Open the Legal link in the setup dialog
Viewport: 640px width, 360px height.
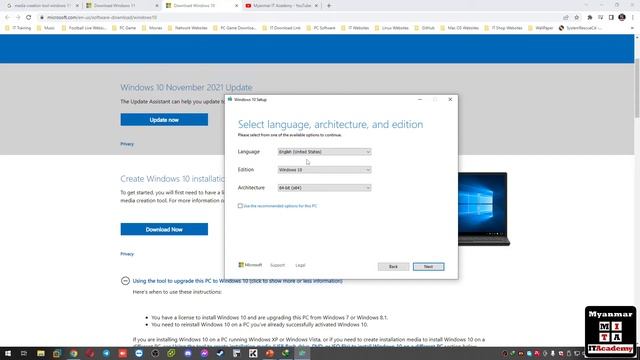(x=300, y=265)
